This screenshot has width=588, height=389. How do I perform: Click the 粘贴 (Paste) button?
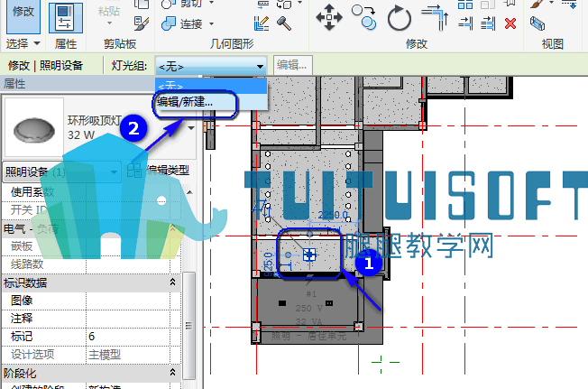pyautogui.click(x=109, y=11)
